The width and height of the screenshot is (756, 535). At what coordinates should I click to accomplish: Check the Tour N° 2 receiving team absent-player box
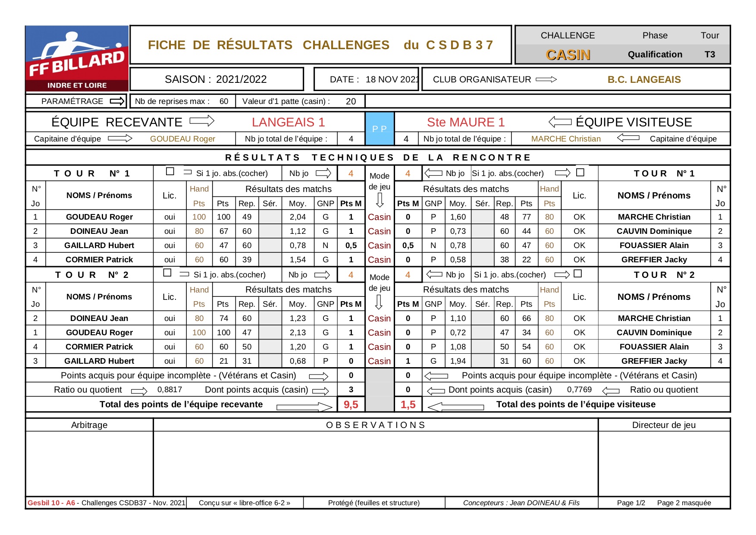(167, 273)
